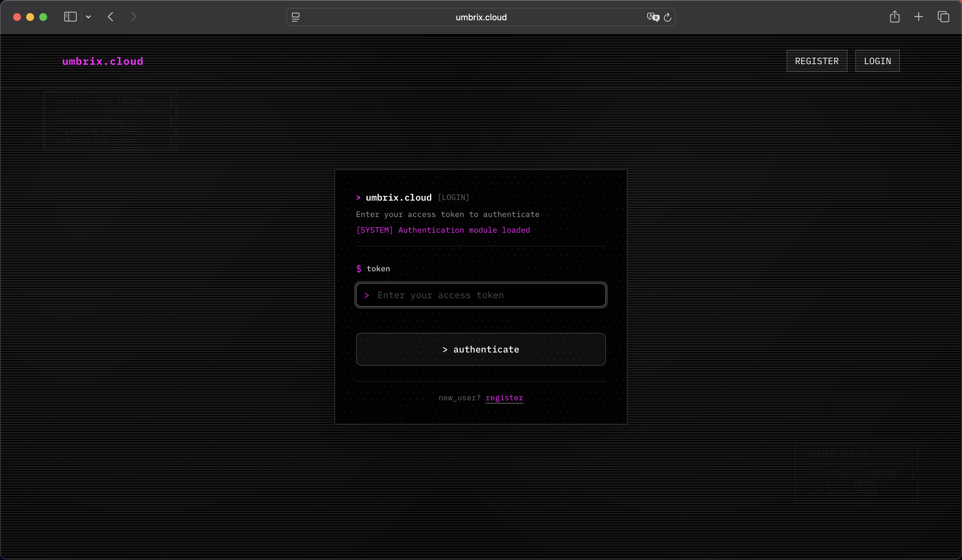Click the umbrix.cloud magenta logo
This screenshot has width=962, height=560.
[103, 62]
